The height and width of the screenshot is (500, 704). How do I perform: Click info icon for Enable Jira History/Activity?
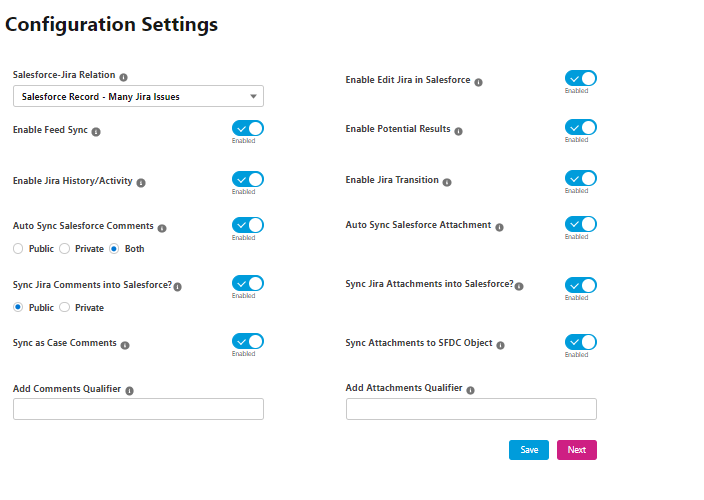[x=141, y=183]
